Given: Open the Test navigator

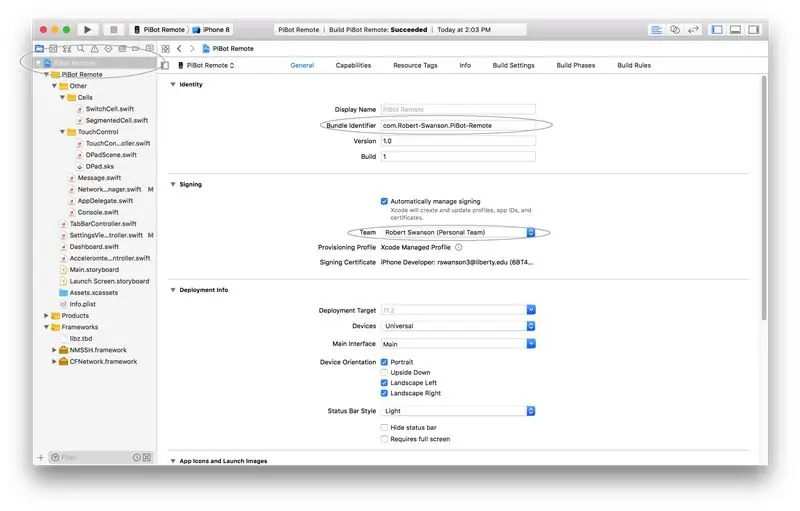Looking at the screenshot, I should coord(108,48).
